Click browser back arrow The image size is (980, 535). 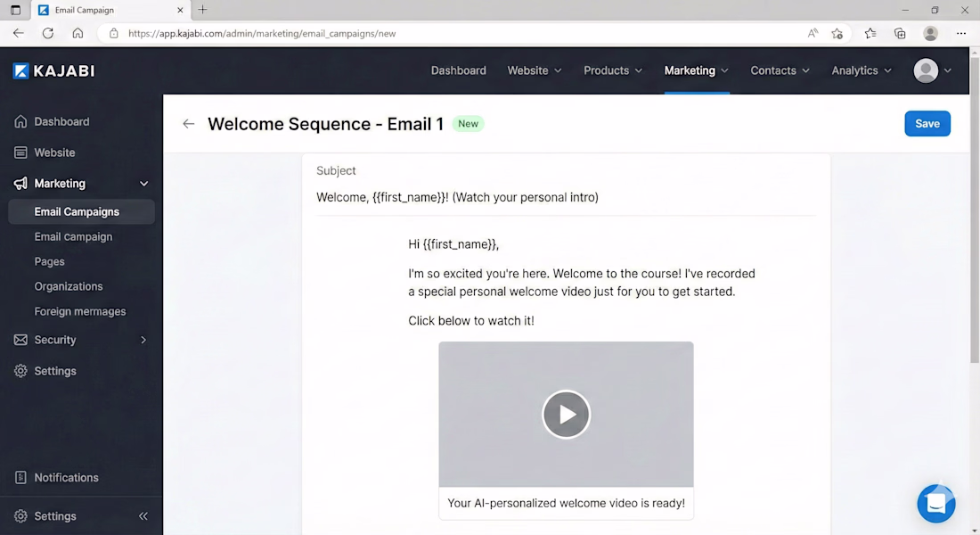click(x=18, y=33)
